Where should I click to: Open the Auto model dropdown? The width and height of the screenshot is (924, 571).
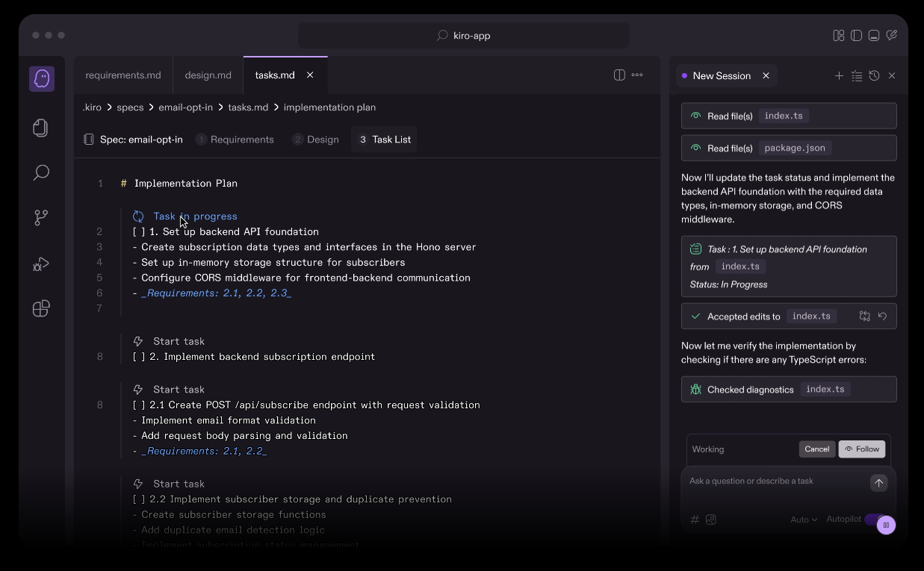click(x=804, y=519)
